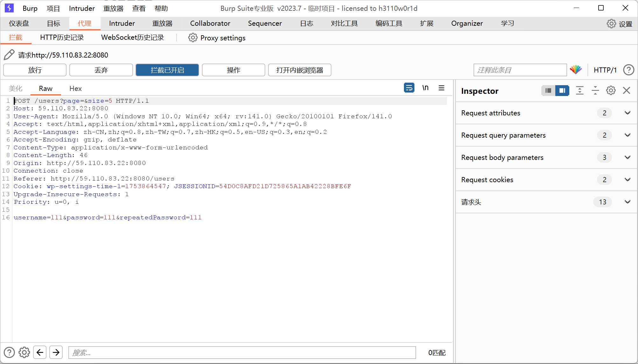This screenshot has width=638, height=364.
Task: Click the help icon beside search bar
Action: (x=9, y=352)
